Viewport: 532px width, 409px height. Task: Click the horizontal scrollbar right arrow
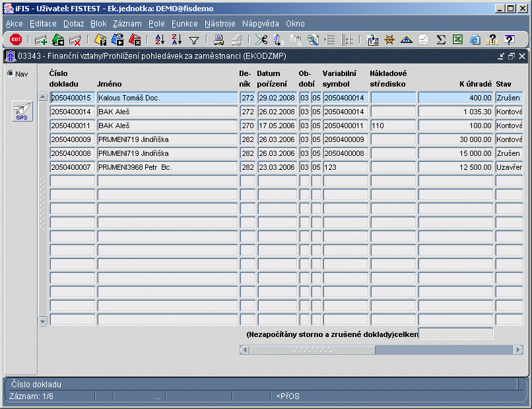point(518,350)
